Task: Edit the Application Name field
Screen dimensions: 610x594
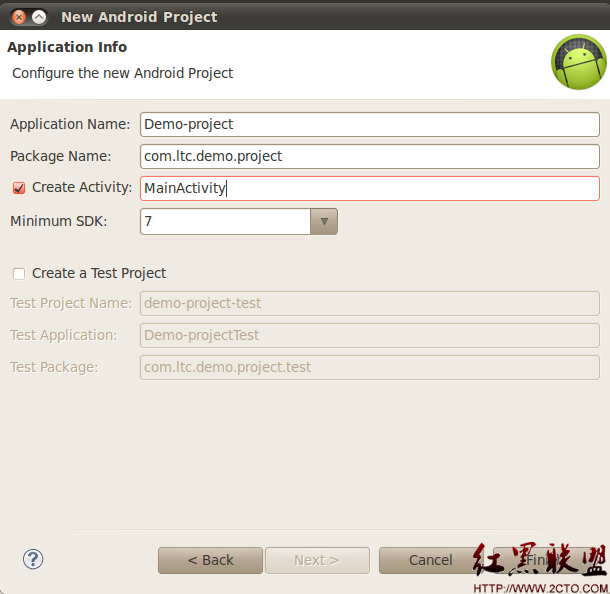Action: (370, 124)
